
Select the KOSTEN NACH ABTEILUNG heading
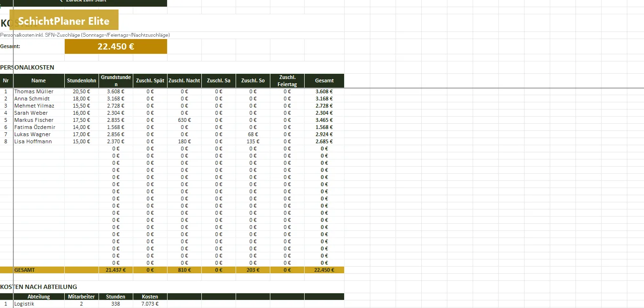tap(39, 287)
